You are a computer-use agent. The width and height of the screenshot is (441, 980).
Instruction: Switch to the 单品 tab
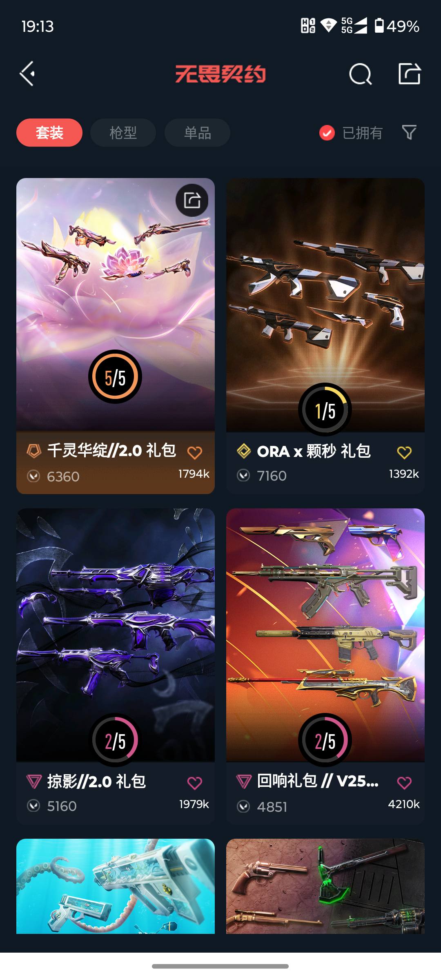[x=197, y=133]
